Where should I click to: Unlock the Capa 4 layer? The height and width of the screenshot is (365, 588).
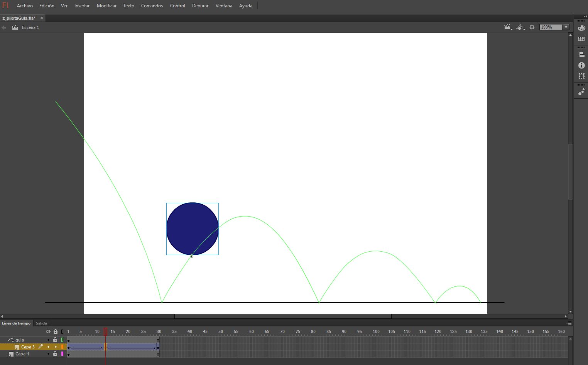coord(55,354)
